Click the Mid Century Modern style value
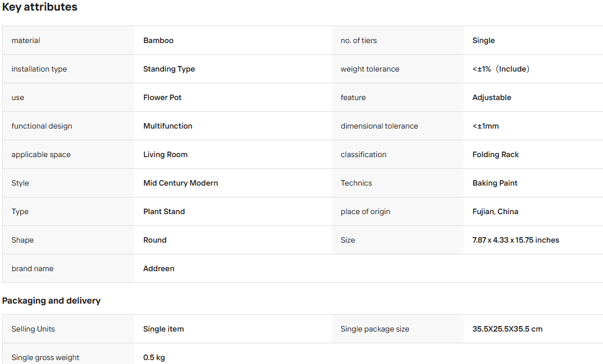603x364 pixels. tap(180, 183)
